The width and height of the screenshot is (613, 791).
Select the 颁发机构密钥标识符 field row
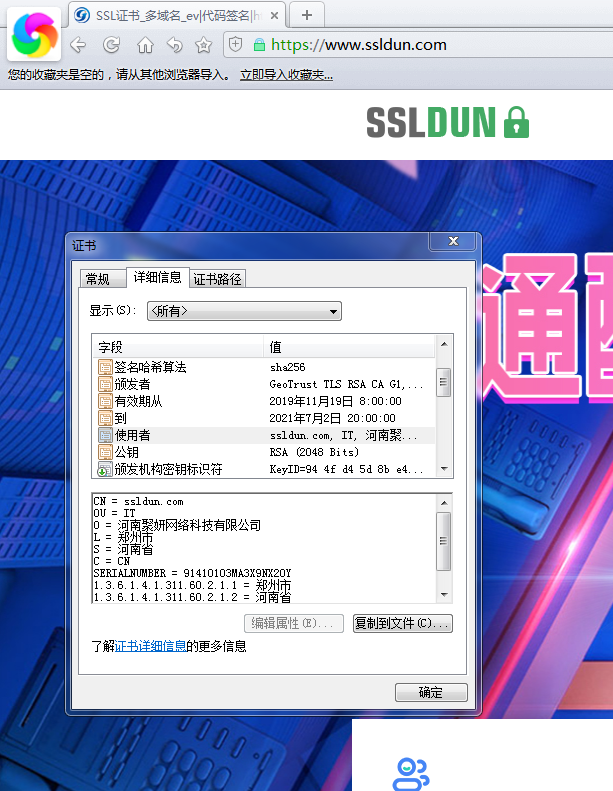point(264,469)
